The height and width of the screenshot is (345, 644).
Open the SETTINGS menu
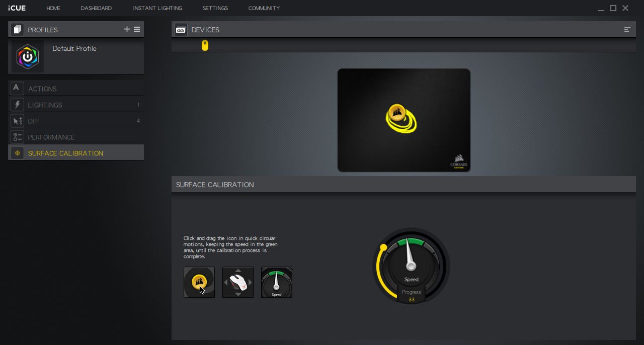[x=215, y=8]
